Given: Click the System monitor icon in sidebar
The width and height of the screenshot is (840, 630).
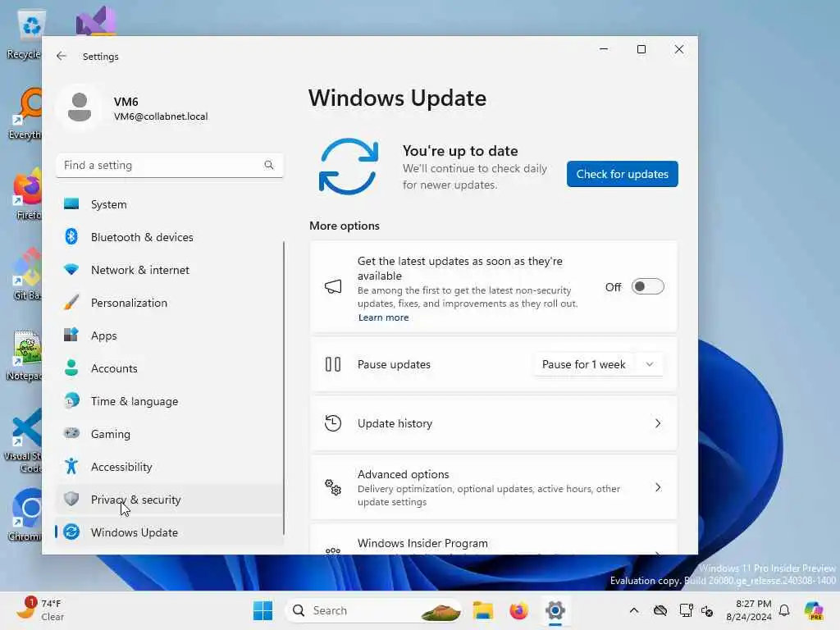Looking at the screenshot, I should point(71,204).
